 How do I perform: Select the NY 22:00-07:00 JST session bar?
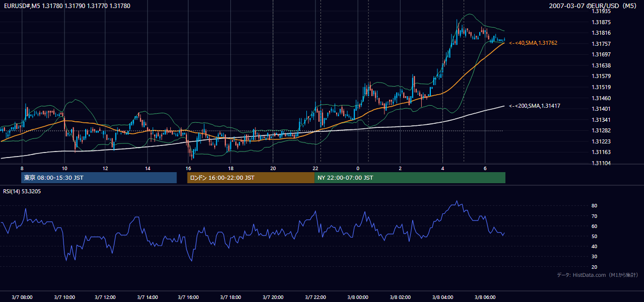click(x=410, y=178)
